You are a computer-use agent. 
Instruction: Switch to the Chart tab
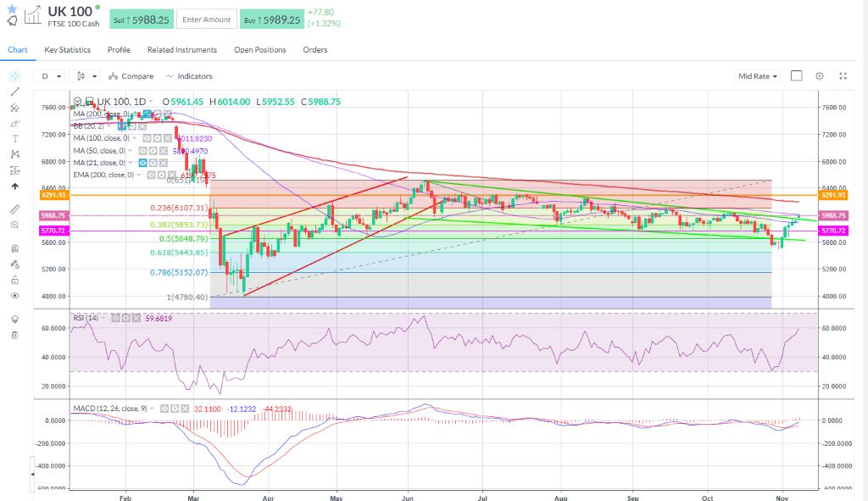pyautogui.click(x=18, y=50)
